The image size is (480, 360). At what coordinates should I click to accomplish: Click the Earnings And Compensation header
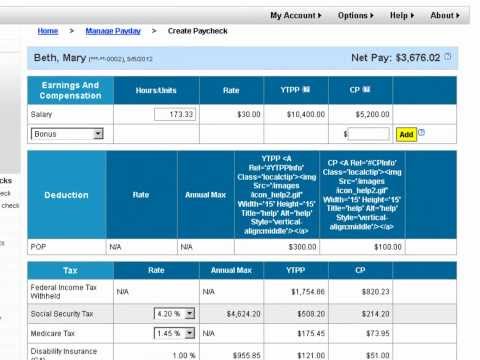coord(70,90)
